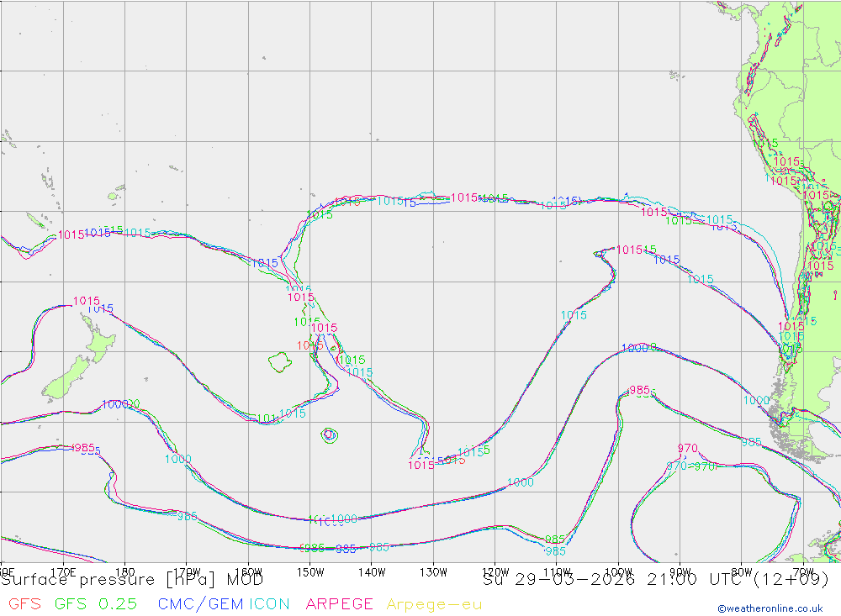Click the green GFS 0.25 legend label
Image resolution: width=841 pixels, height=616 pixels.
tap(96, 603)
